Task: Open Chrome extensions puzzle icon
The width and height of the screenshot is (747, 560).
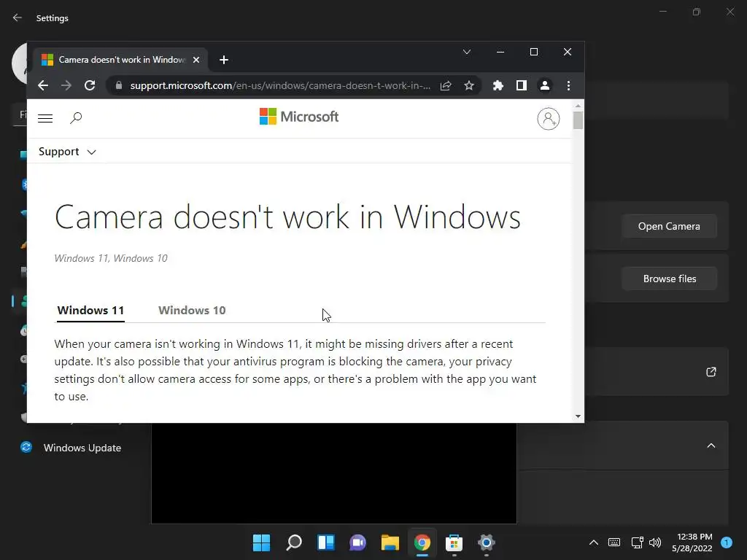Action: 498,86
